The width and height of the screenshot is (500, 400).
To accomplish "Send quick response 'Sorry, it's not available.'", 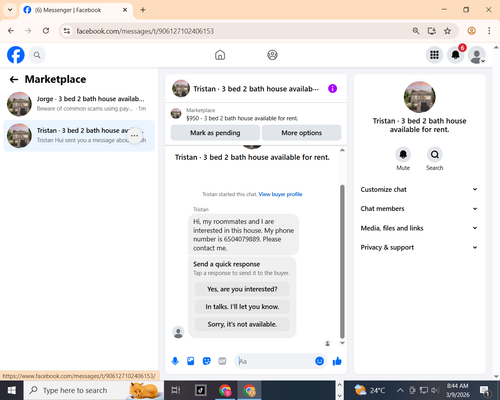I will [242, 324].
